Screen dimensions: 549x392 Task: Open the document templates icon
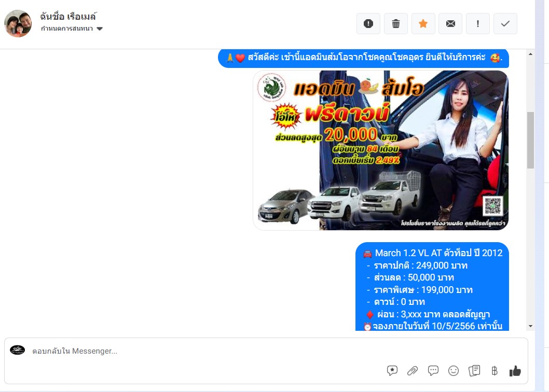coord(474,371)
